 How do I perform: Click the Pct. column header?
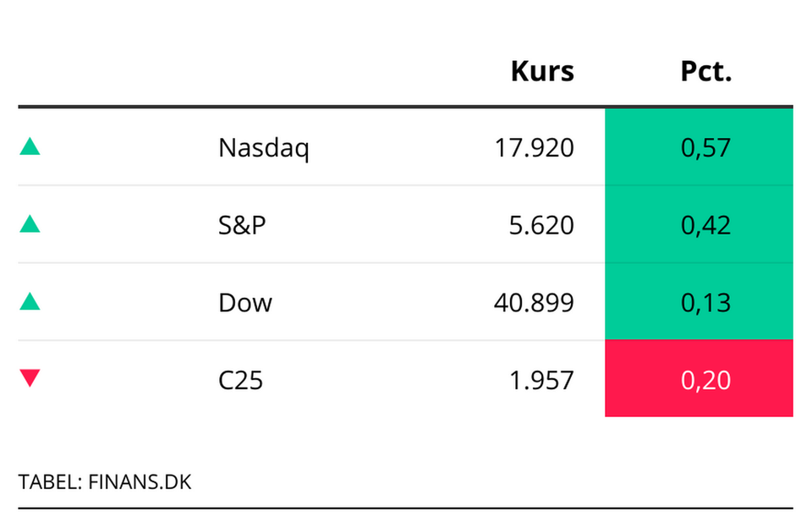(x=706, y=72)
